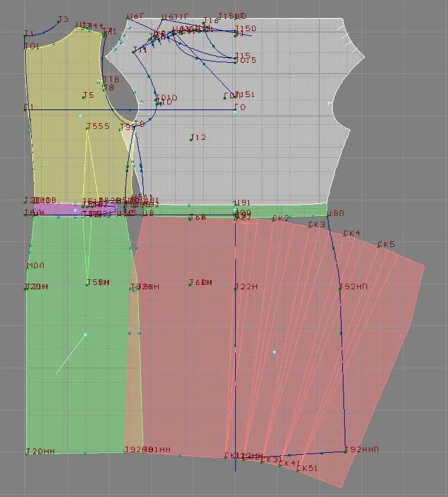Click point T92ННП at the hem
Image resolution: width=448 pixels, height=497 pixels.
click(345, 451)
